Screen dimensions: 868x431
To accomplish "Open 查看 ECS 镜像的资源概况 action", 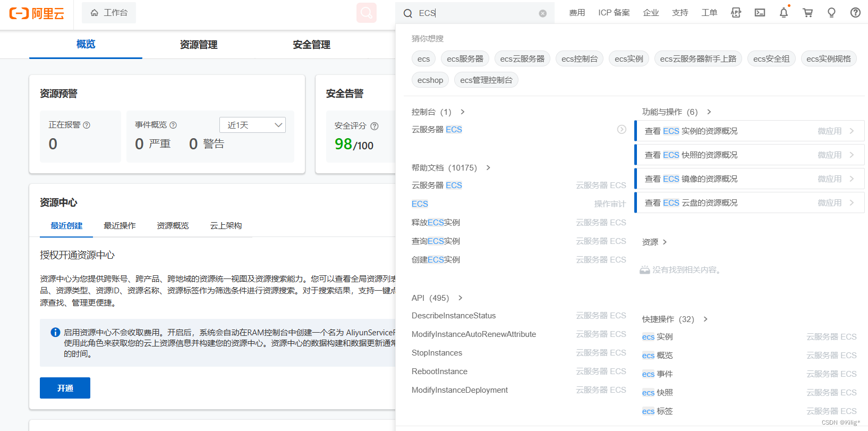I will (750, 179).
